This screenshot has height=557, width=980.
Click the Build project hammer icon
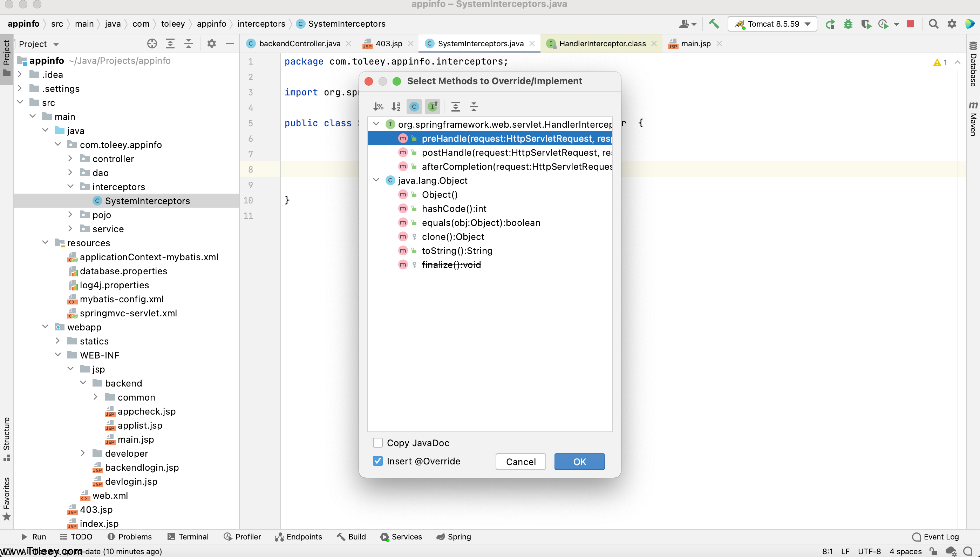tap(714, 24)
